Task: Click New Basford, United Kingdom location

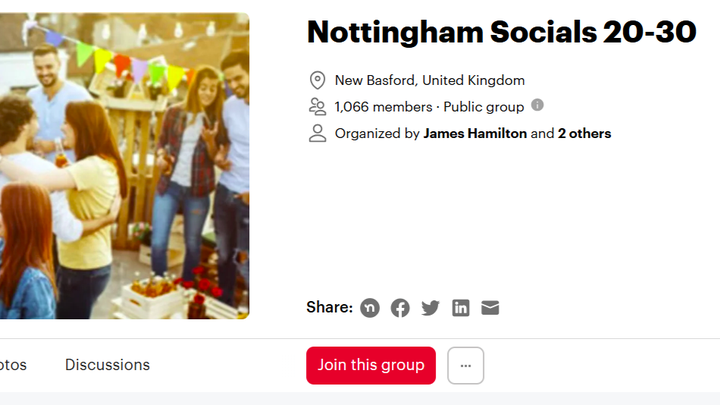Action: pyautogui.click(x=430, y=80)
